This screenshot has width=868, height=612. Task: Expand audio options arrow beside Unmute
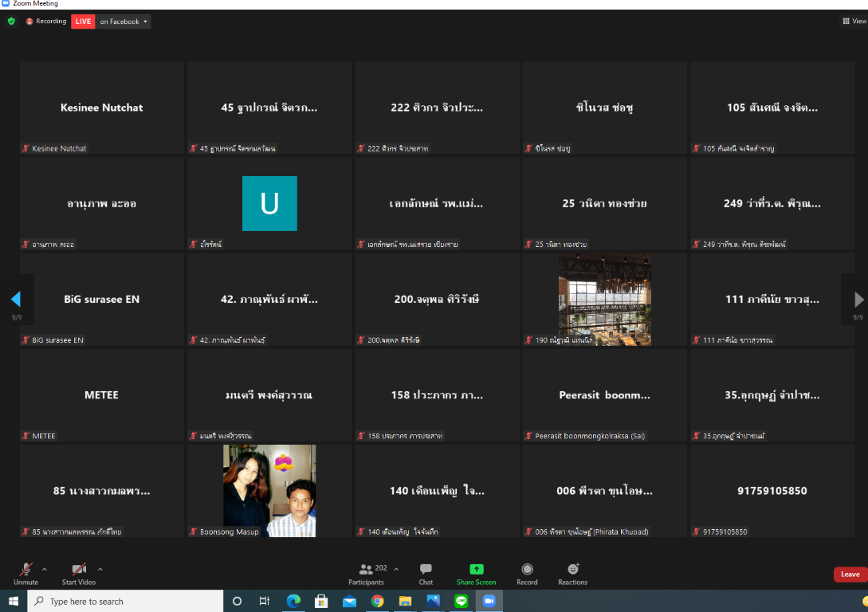45,569
